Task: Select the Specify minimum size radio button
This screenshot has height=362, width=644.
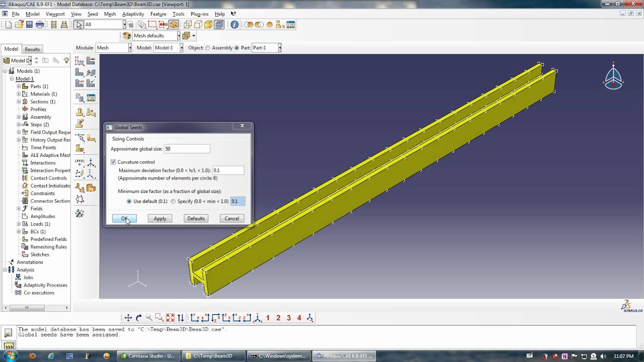Action: (173, 201)
